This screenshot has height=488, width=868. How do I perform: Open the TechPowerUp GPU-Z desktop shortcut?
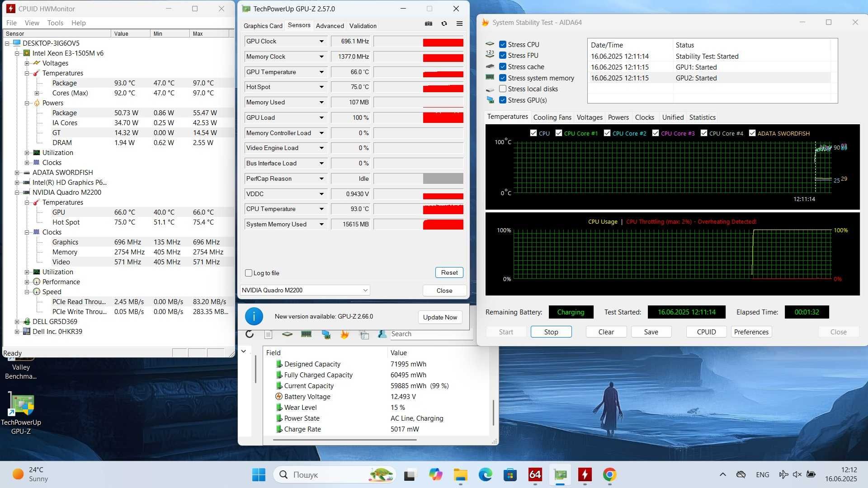(21, 413)
